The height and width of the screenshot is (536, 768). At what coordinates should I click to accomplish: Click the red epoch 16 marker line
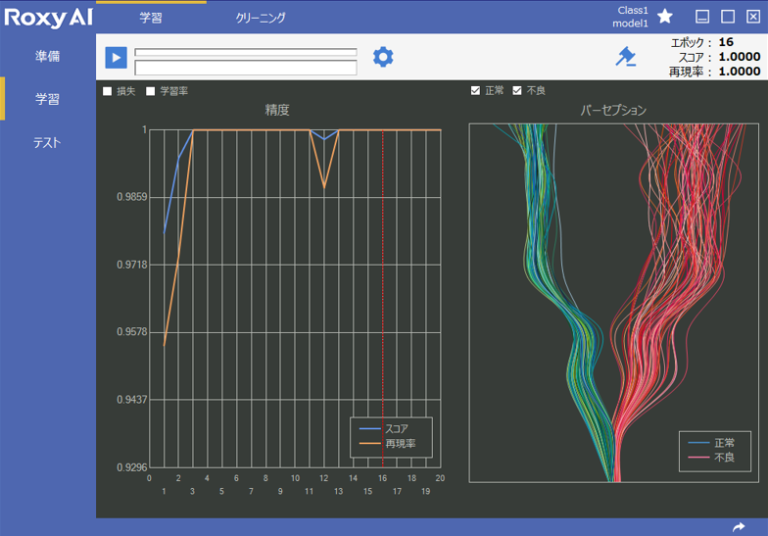[383, 300]
